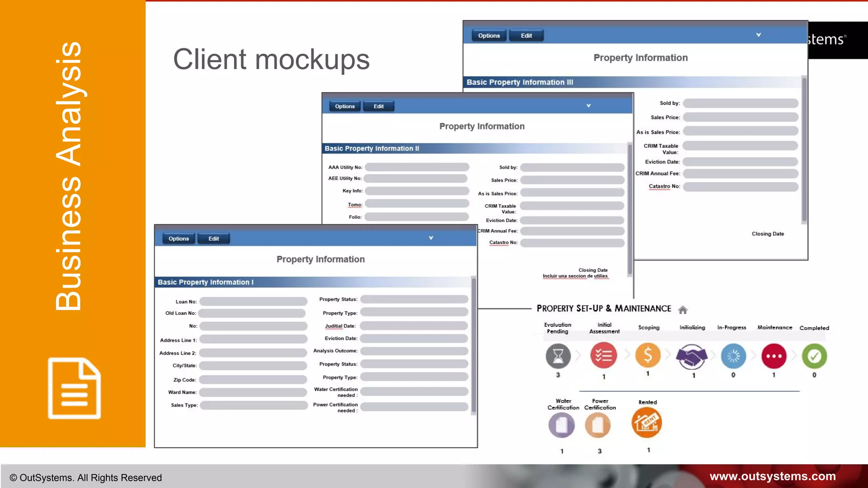Click Options in Basic Property Information II window
This screenshot has height=488, width=868.
[345, 106]
